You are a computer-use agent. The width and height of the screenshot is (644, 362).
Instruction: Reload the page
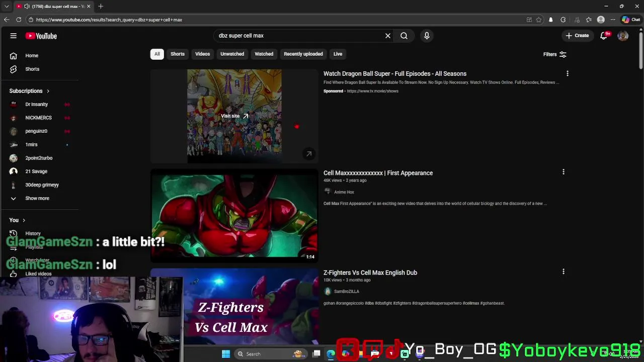click(x=19, y=20)
